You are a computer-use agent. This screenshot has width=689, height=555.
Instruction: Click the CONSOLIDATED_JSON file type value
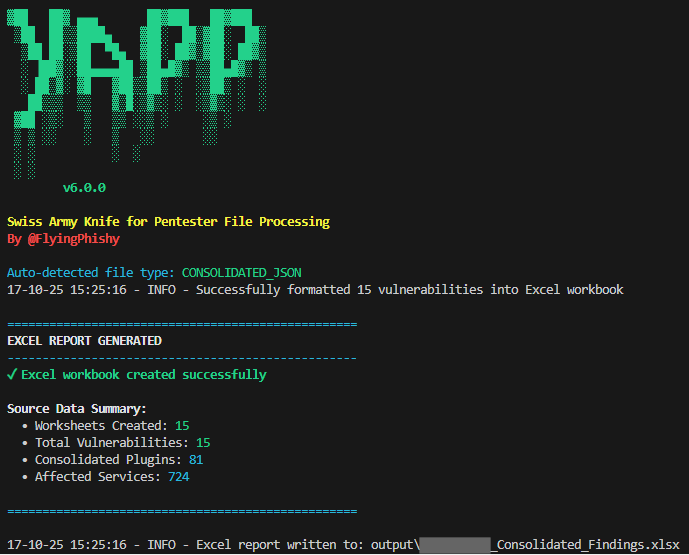(x=242, y=273)
